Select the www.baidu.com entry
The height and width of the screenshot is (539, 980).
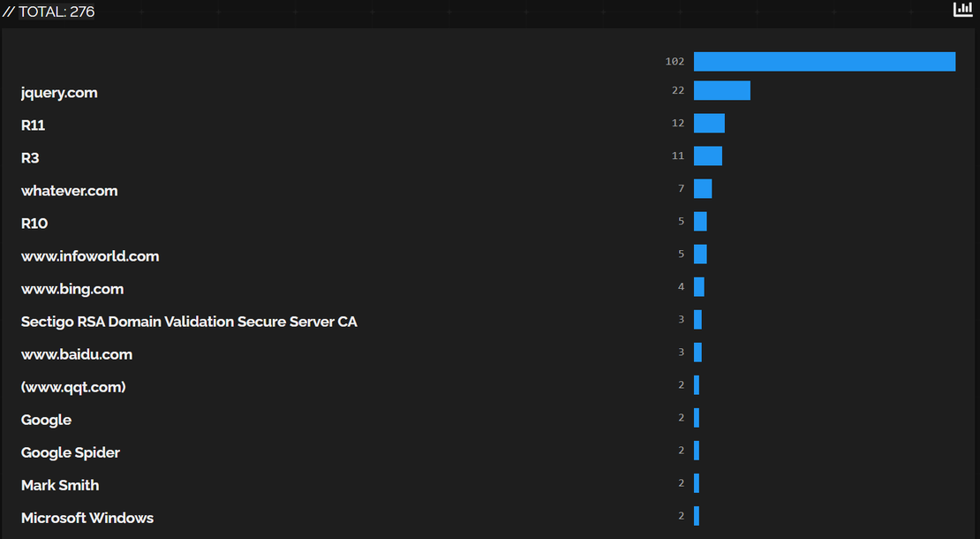tap(77, 353)
